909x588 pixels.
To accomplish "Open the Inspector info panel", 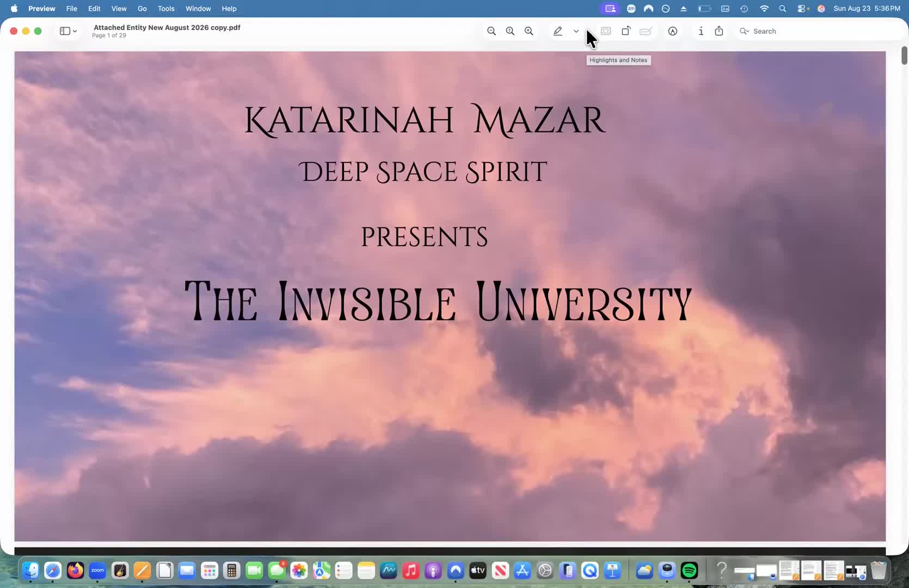I will (x=701, y=31).
